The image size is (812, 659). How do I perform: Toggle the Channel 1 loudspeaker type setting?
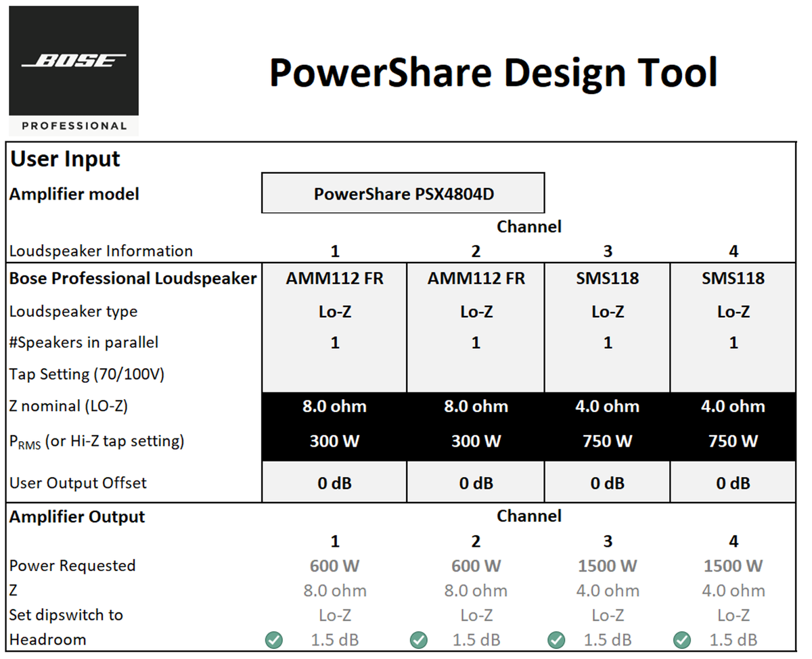point(334,312)
